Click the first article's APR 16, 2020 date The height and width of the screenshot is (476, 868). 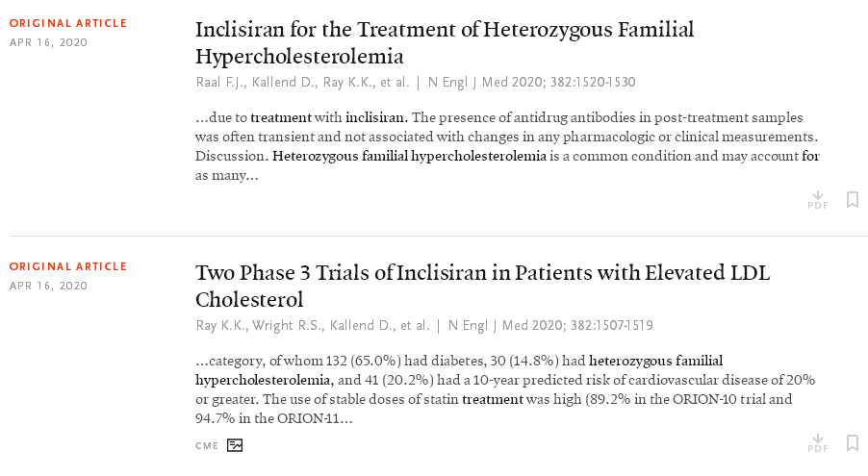(49, 42)
